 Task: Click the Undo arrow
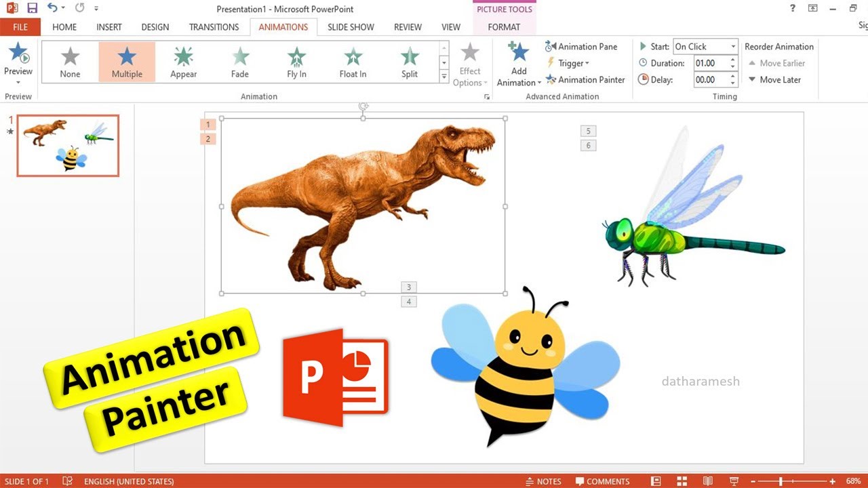point(52,9)
